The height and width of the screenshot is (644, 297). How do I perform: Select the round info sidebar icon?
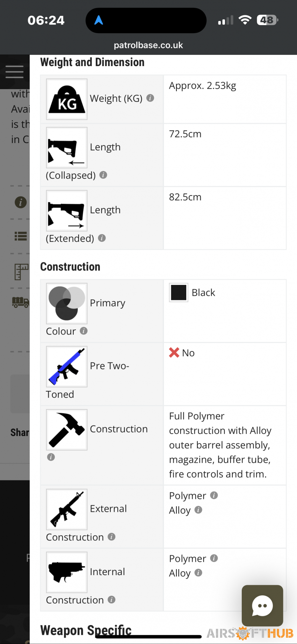(21, 202)
